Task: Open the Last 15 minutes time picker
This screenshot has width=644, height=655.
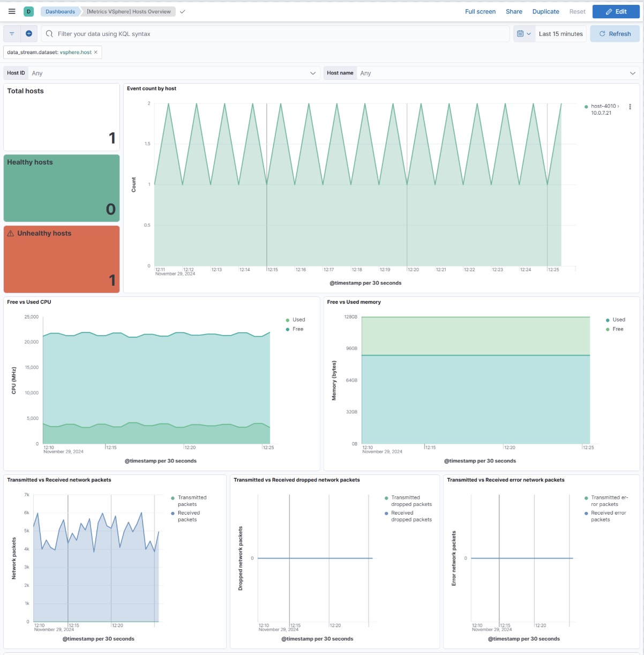Action: coord(560,34)
